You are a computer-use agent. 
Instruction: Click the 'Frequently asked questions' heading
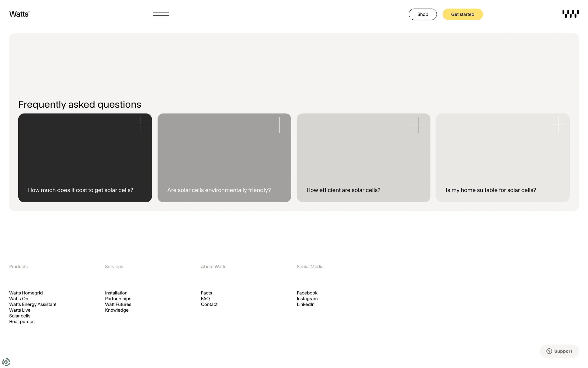tap(80, 105)
